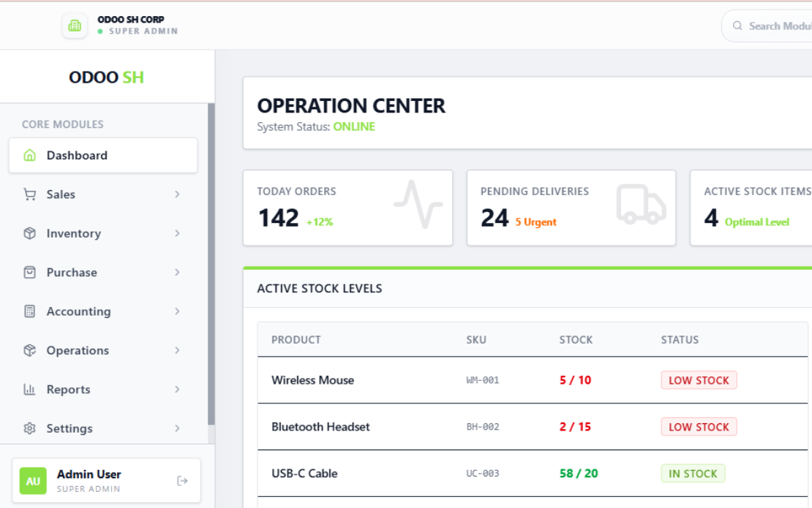This screenshot has width=812, height=508.
Task: Click the Dashboard home icon
Action: (x=29, y=155)
